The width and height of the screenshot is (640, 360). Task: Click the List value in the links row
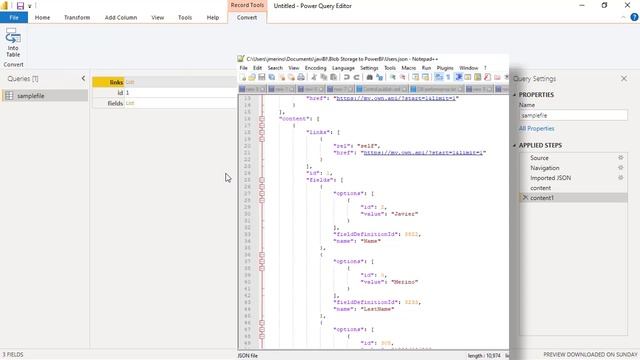[130, 82]
